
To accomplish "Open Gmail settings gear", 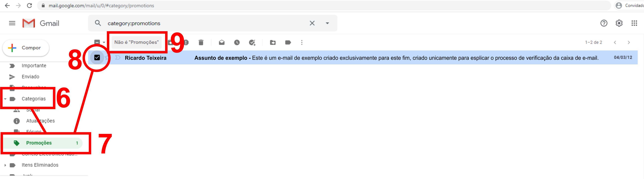I will [x=619, y=23].
